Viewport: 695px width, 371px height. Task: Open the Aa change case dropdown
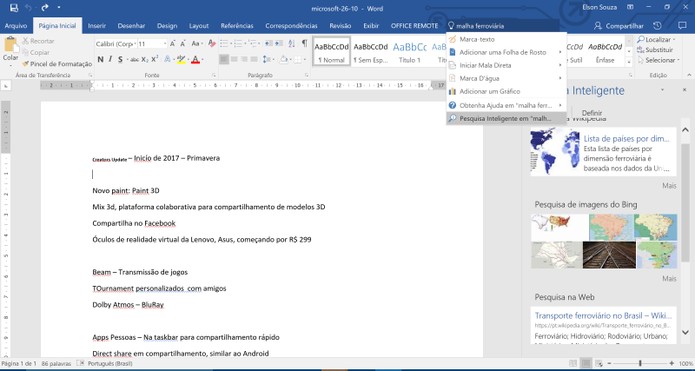point(196,43)
